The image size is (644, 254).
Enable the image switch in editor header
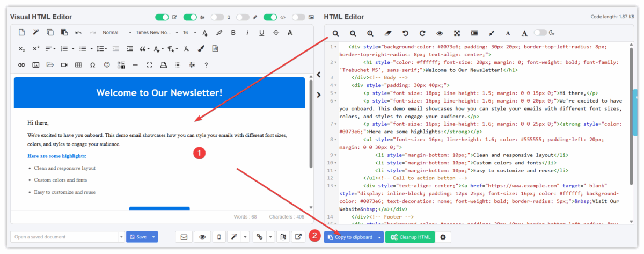[x=298, y=17]
